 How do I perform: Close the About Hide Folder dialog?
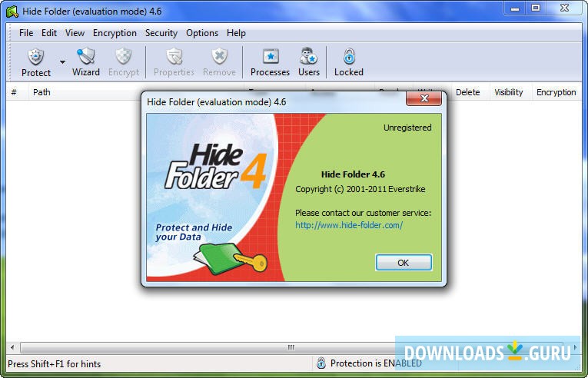[x=424, y=98]
